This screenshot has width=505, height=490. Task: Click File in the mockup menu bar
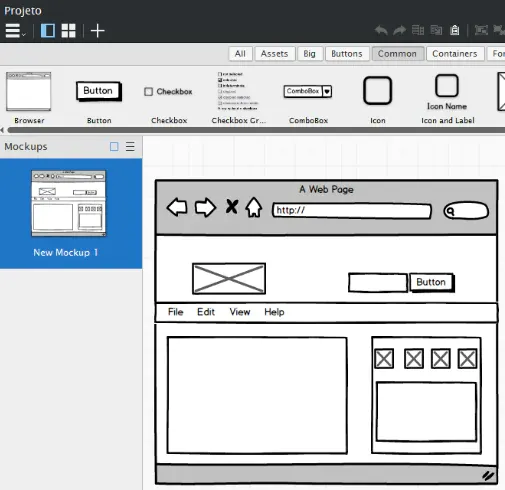pyautogui.click(x=176, y=312)
